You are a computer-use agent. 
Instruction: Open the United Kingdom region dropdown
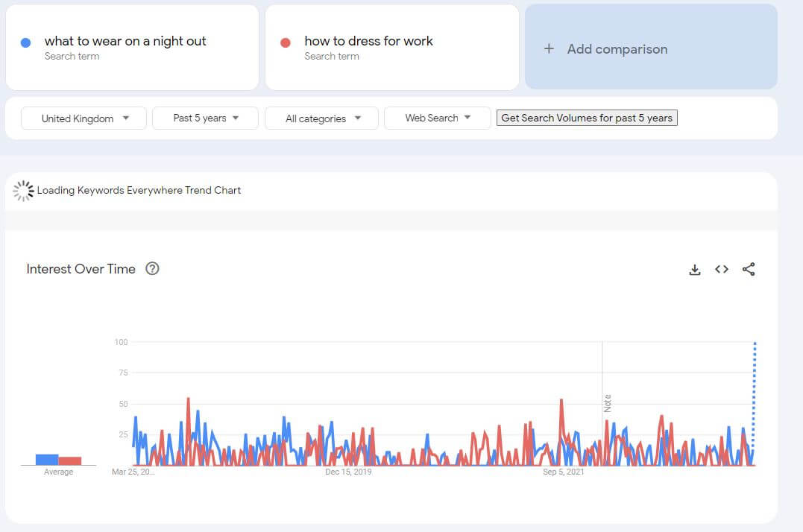pos(84,118)
